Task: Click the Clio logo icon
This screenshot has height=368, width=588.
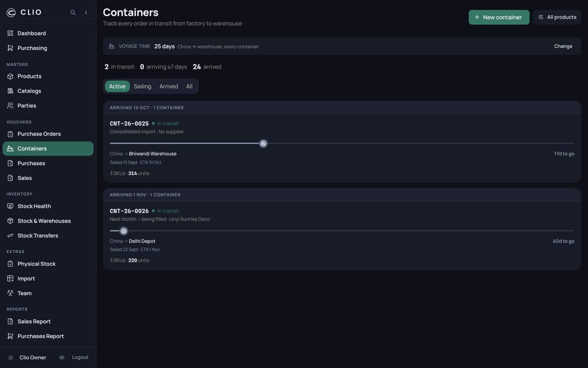Action: click(x=11, y=13)
